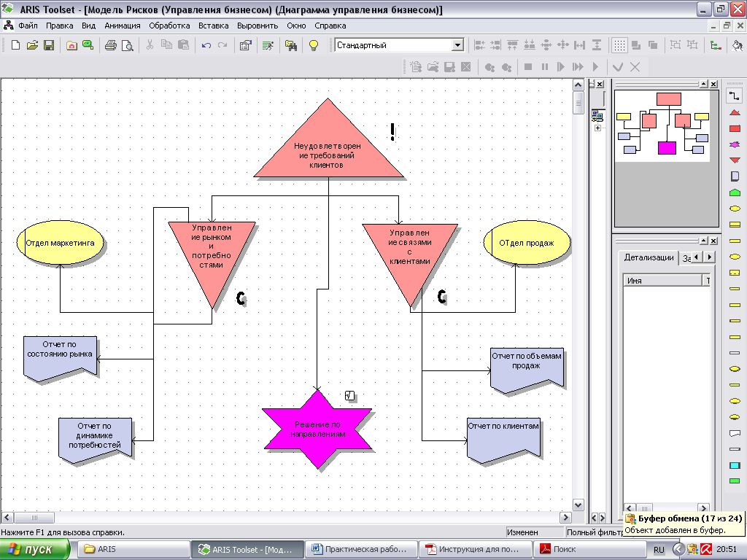Open the Вид menu
747x560 pixels.
88,26
